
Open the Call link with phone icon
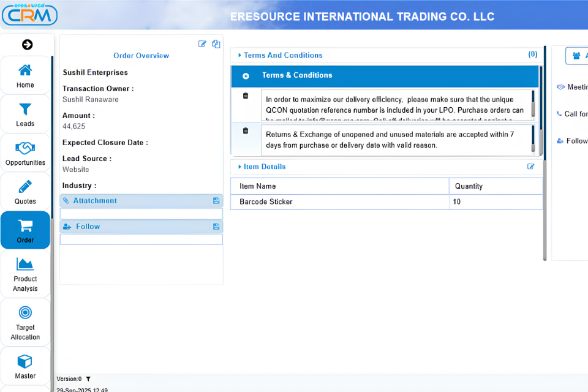[x=573, y=114]
